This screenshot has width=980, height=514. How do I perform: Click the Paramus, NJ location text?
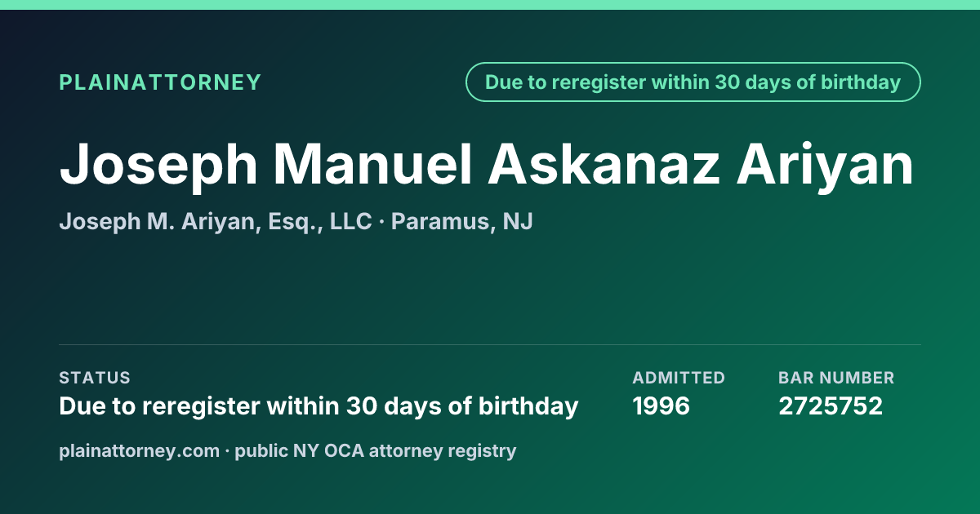pyautogui.click(x=462, y=222)
